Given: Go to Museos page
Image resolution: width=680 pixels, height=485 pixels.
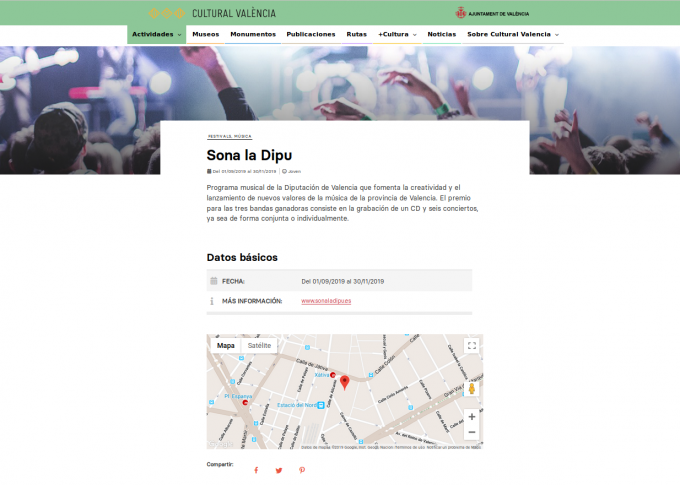Looking at the screenshot, I should pos(205,34).
